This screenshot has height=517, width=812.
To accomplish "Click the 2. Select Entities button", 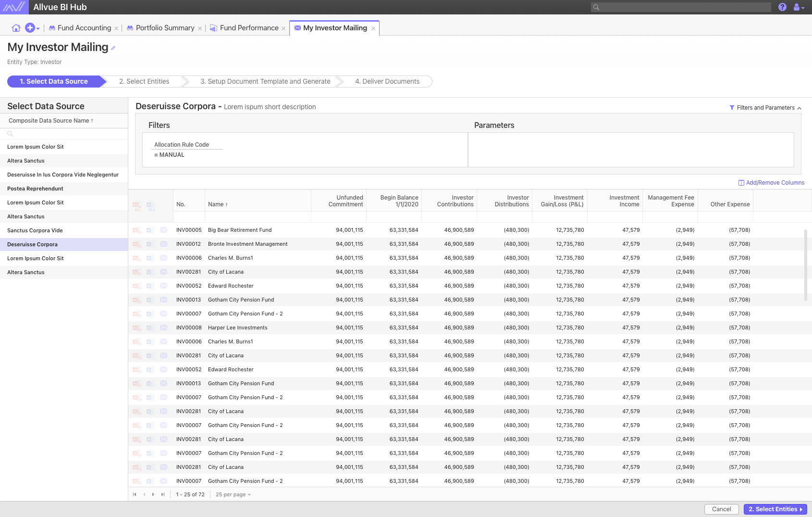I will pos(775,509).
